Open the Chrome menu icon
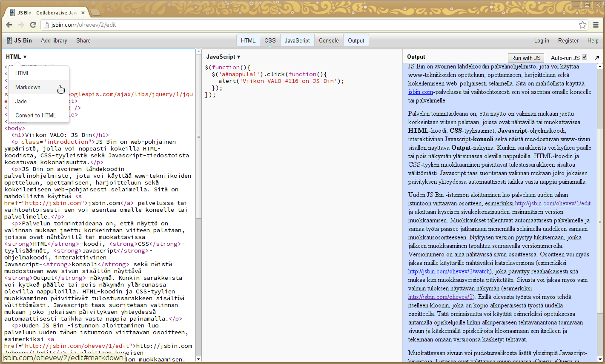605x364 pixels. coord(596,25)
